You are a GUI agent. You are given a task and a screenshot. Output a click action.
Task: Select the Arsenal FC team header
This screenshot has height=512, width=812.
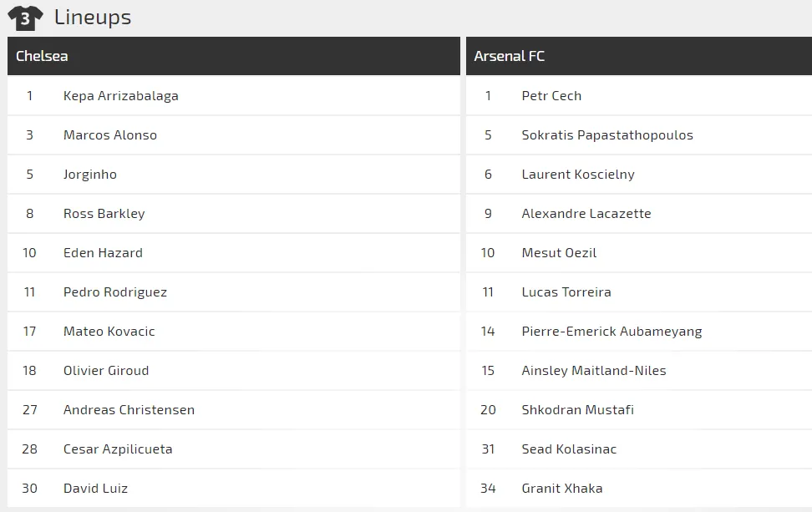pyautogui.click(x=509, y=56)
